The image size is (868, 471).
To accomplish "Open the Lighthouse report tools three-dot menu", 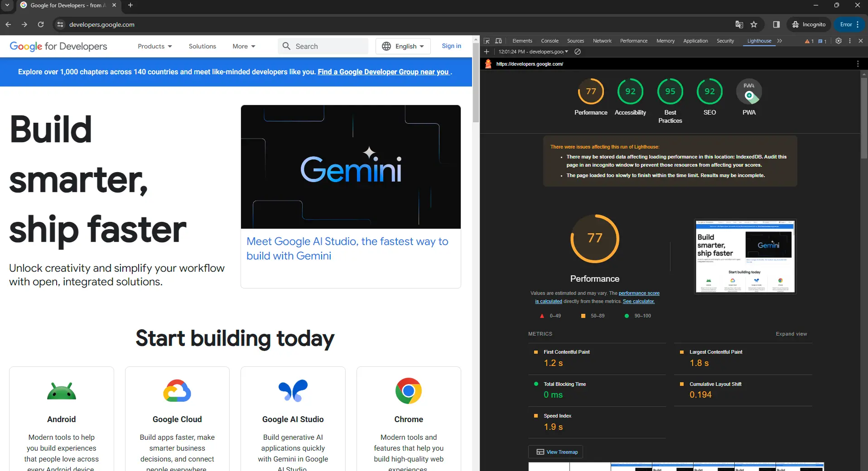I will coord(858,64).
